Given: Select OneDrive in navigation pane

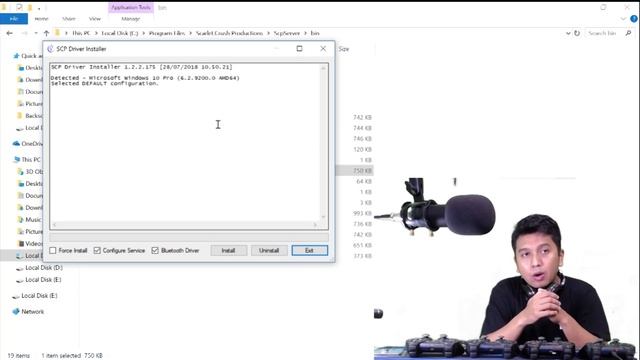Looking at the screenshot, I should click(x=32, y=144).
